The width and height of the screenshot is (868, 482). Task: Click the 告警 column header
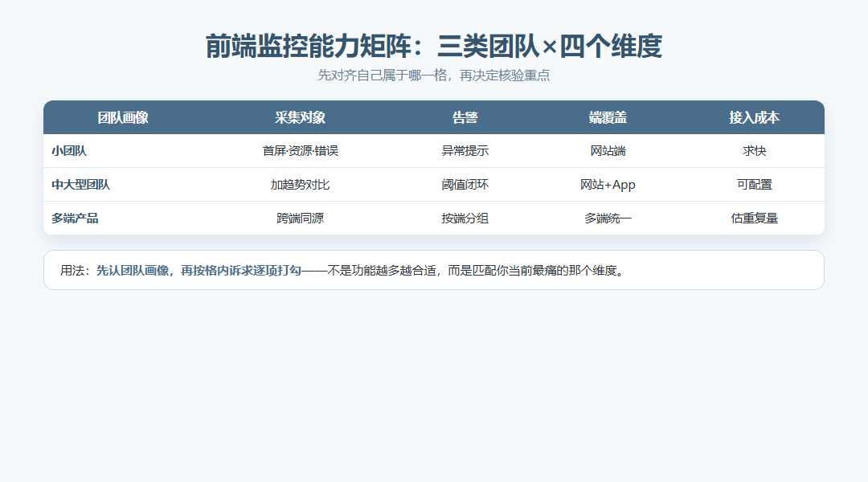(x=465, y=117)
